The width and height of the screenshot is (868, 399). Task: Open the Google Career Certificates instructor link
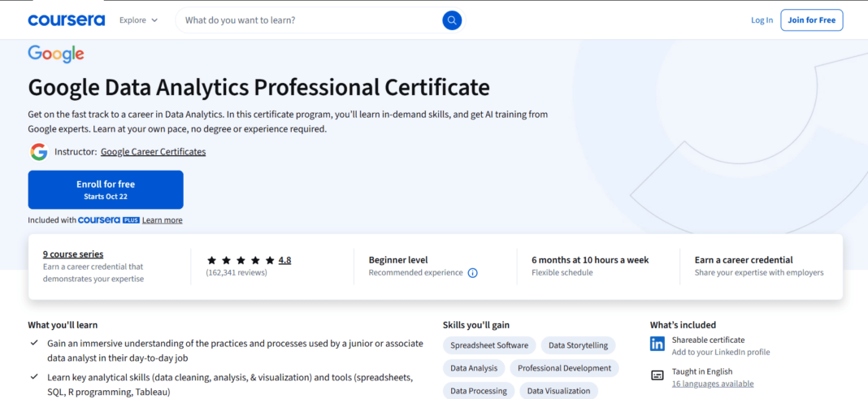[x=154, y=152]
